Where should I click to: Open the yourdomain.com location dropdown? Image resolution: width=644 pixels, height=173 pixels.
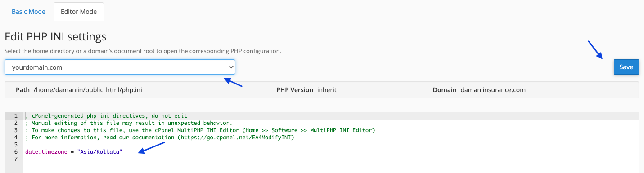(120, 67)
